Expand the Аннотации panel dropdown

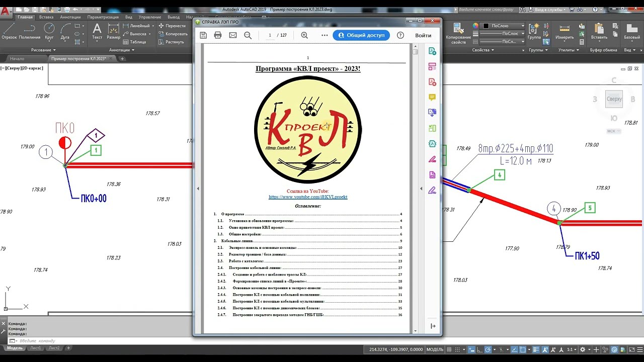pyautogui.click(x=122, y=50)
